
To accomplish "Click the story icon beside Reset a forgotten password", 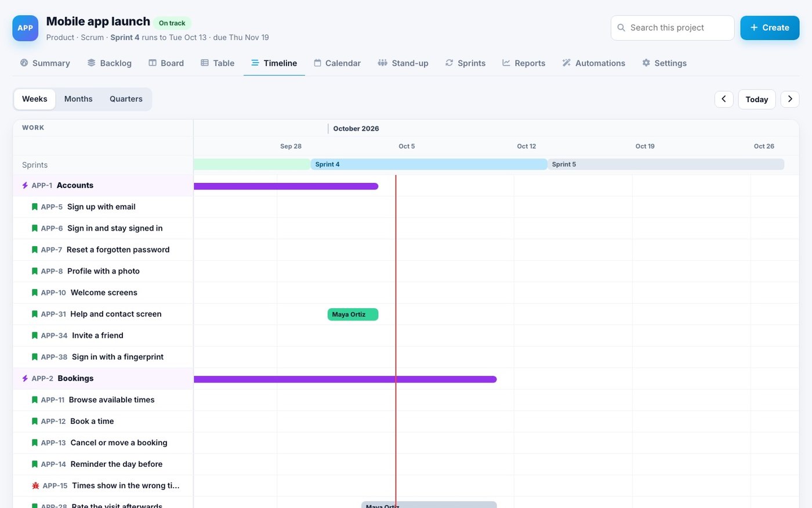I will 35,250.
